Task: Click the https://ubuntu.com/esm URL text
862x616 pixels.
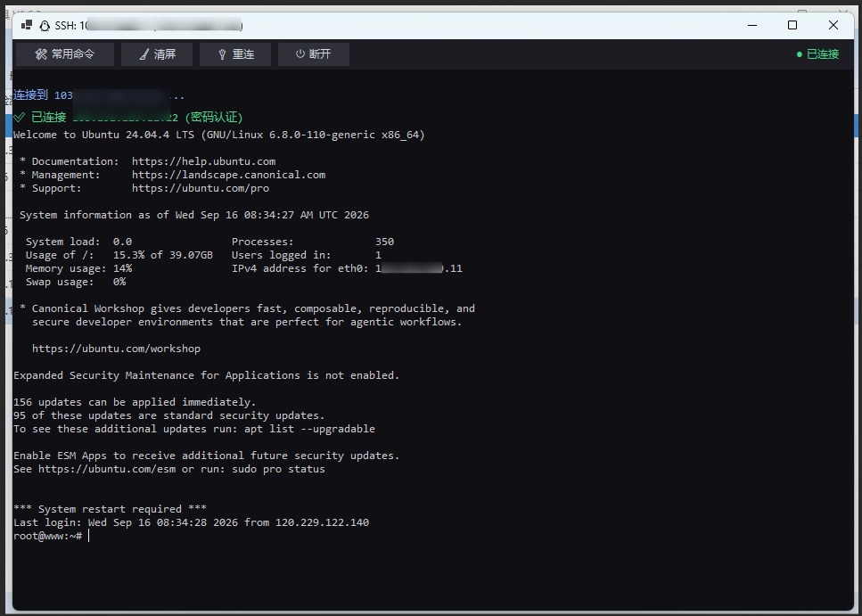Action: click(107, 469)
